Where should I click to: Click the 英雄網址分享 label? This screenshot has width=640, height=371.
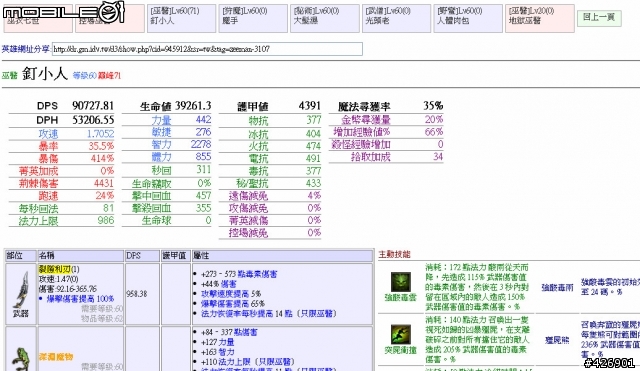pos(26,49)
